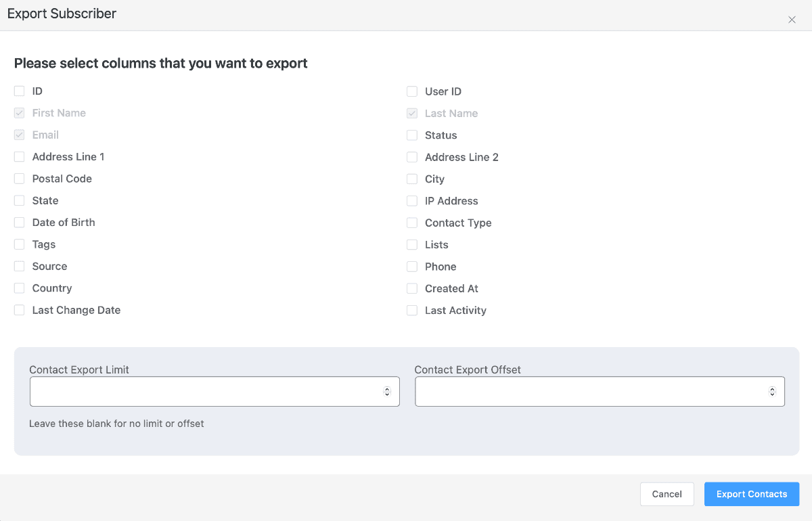The image size is (812, 521).
Task: Adjust the Contact Export Limit stepper arrows
Action: [387, 391]
